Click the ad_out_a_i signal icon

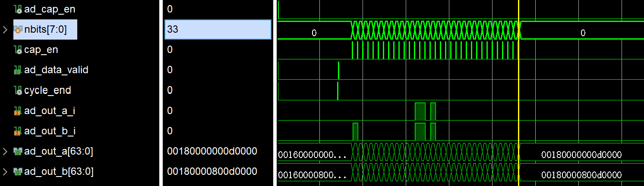(18, 111)
